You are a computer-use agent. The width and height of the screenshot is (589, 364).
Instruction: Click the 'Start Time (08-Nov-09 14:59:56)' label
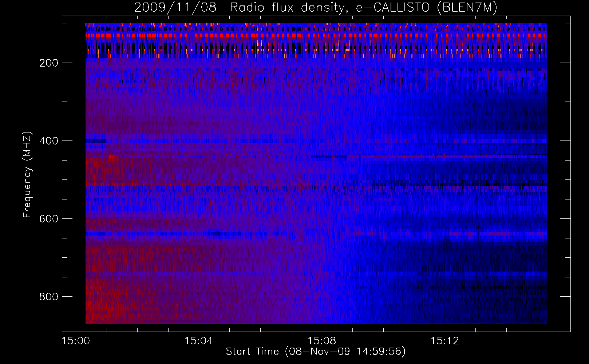click(316, 352)
